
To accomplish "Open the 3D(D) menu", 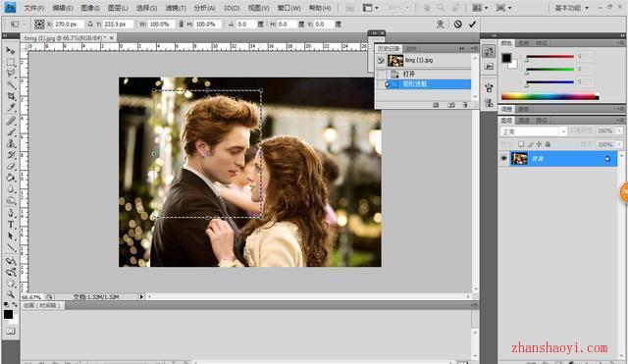I will pyautogui.click(x=232, y=8).
